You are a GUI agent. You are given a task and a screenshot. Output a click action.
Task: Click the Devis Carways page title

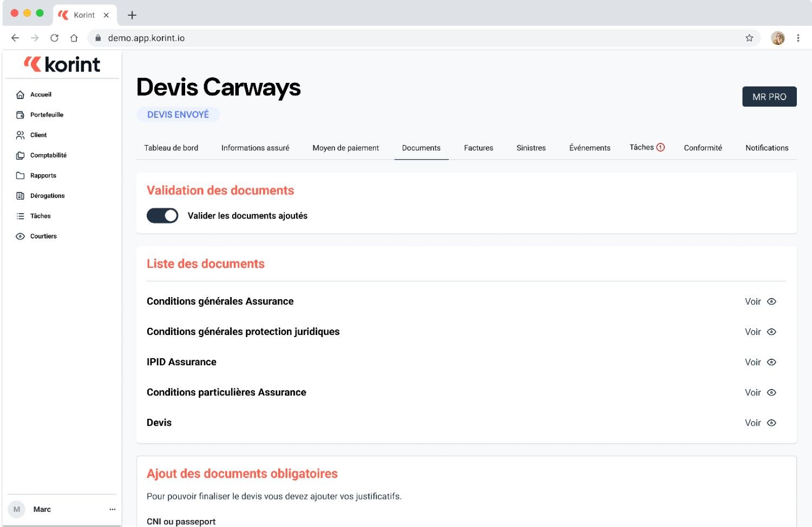coord(218,87)
